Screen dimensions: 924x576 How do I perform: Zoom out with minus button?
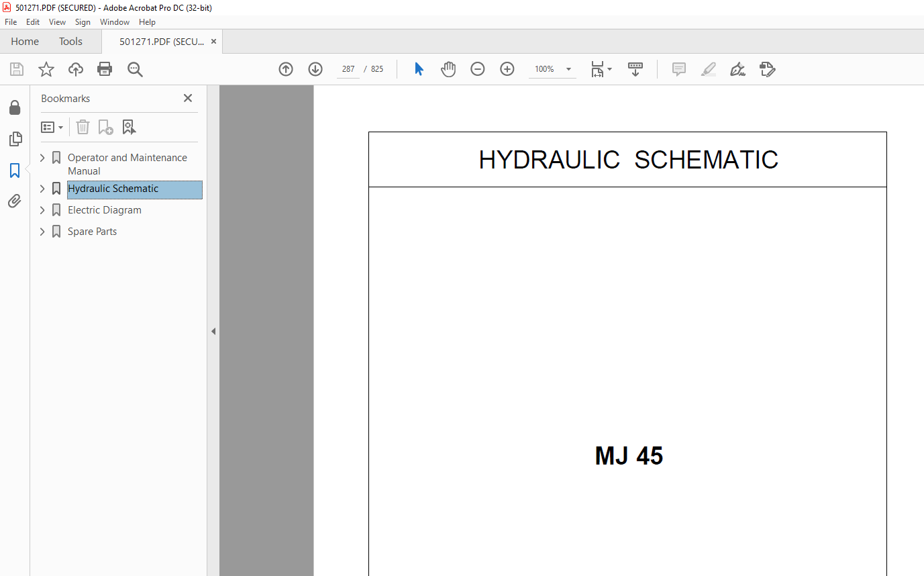[478, 69]
